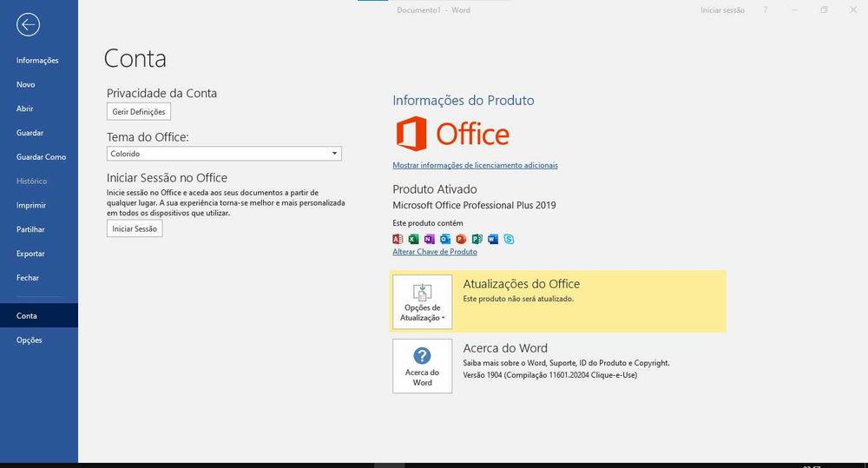868x468 pixels.
Task: Click the 'Informações do Produto' heading
Action: (464, 100)
